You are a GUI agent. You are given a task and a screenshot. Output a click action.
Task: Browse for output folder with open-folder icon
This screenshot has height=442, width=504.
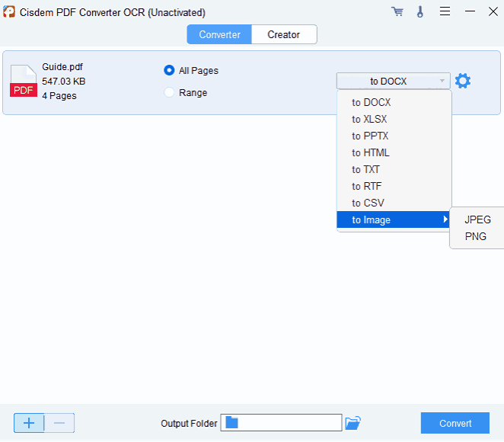point(353,423)
